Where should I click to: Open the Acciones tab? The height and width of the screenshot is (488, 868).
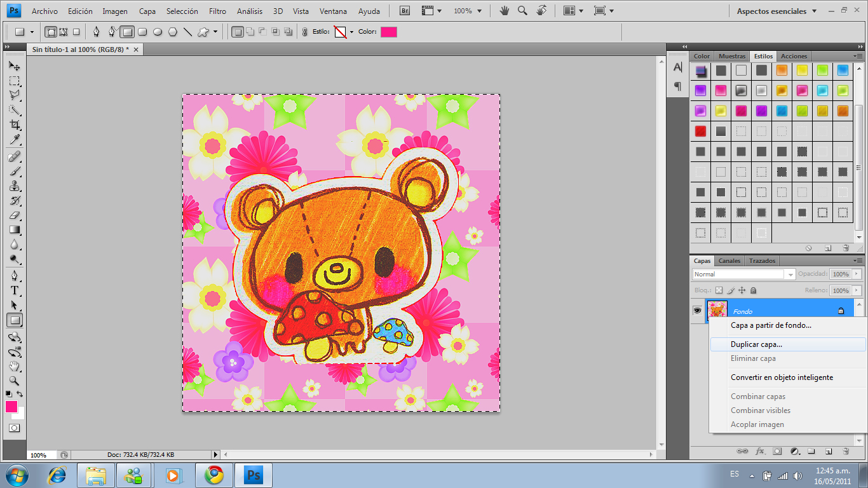(794, 57)
